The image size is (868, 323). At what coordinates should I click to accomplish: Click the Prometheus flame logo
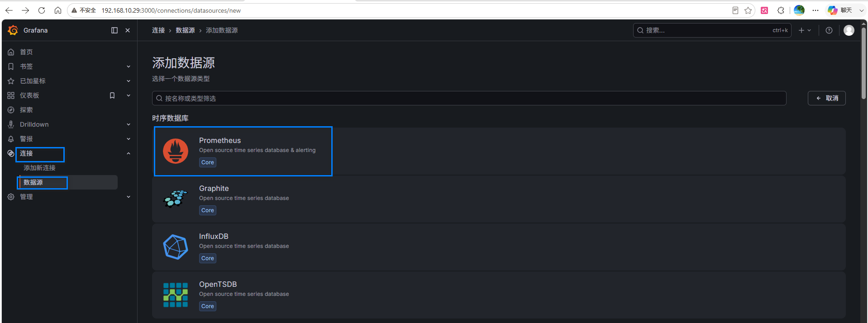click(x=176, y=151)
